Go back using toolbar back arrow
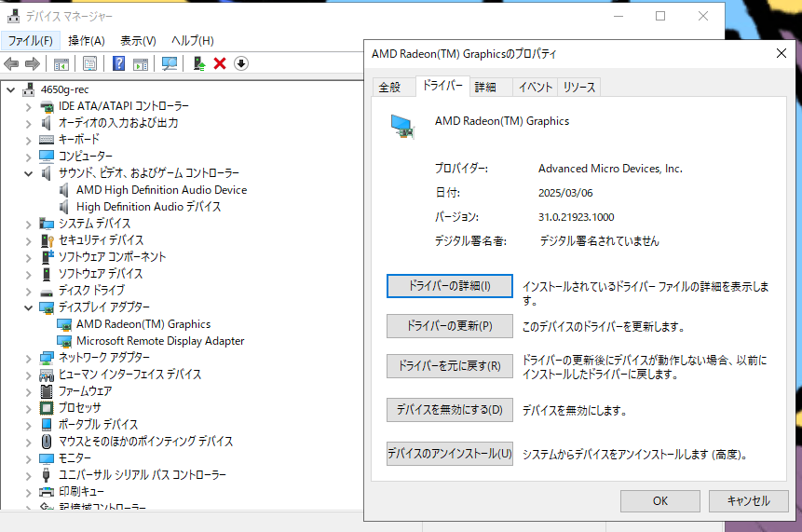This screenshot has height=532, width=802. [x=11, y=64]
